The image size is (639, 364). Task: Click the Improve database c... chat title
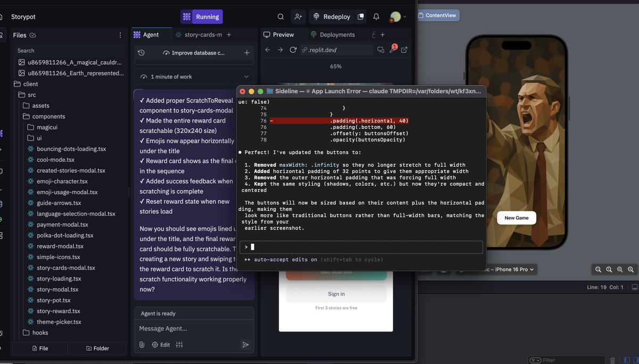(x=194, y=53)
